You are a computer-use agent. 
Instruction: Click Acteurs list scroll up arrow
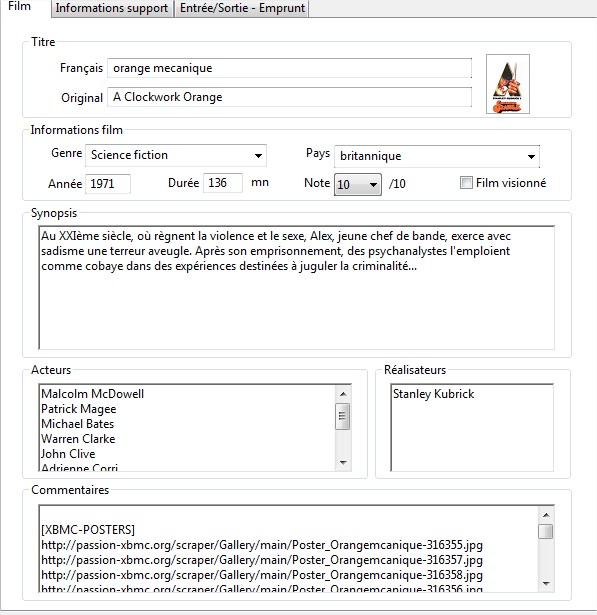tap(343, 394)
